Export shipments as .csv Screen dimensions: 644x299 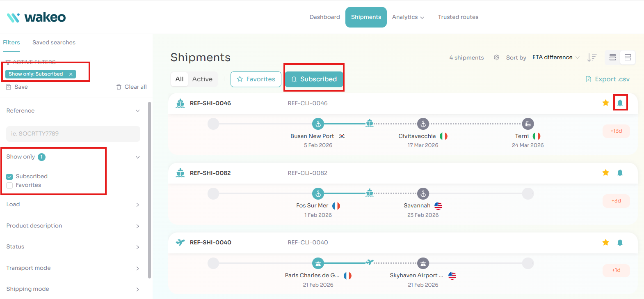[607, 79]
